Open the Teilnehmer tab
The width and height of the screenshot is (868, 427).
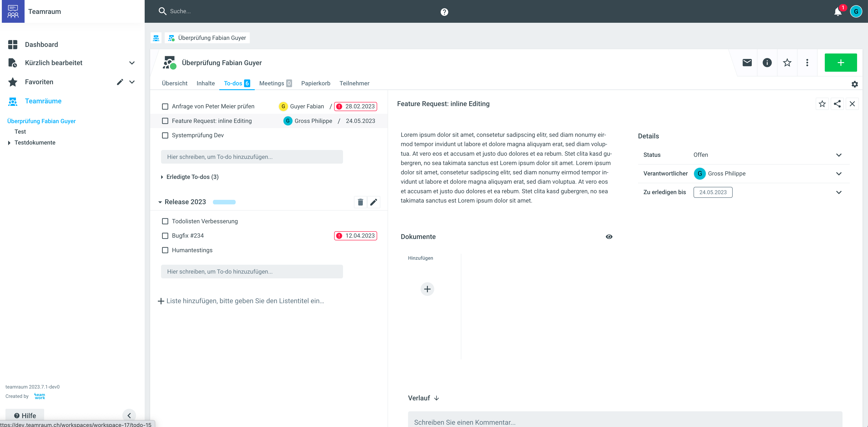pyautogui.click(x=354, y=83)
